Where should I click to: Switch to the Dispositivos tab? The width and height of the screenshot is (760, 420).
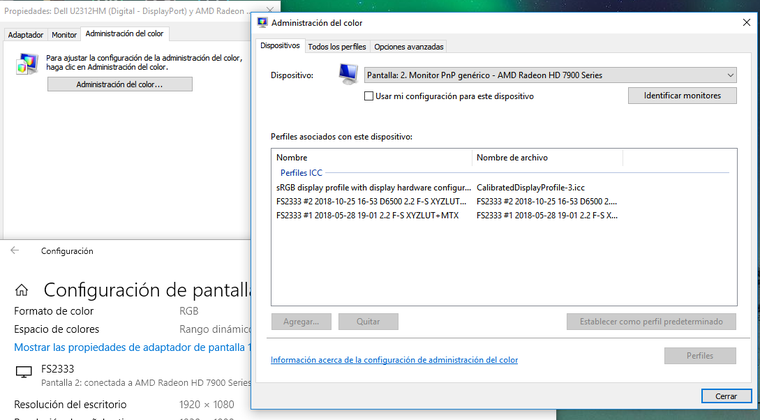(280, 46)
